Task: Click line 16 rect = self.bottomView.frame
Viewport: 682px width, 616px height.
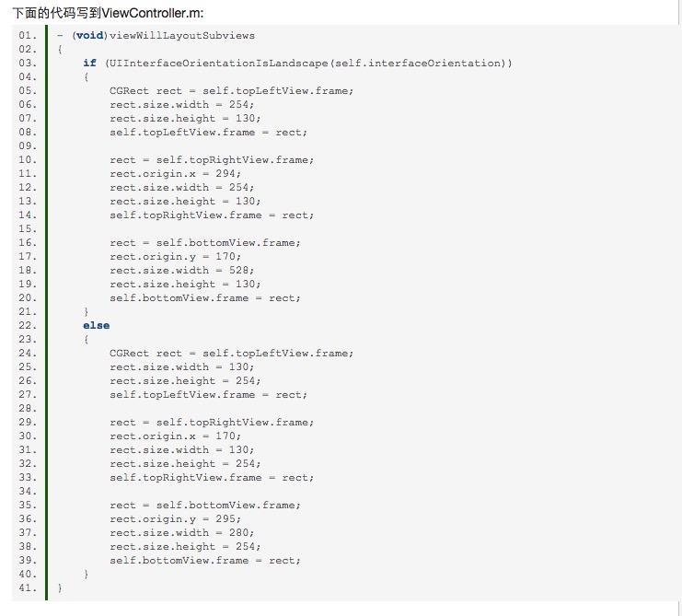Action: pos(205,243)
